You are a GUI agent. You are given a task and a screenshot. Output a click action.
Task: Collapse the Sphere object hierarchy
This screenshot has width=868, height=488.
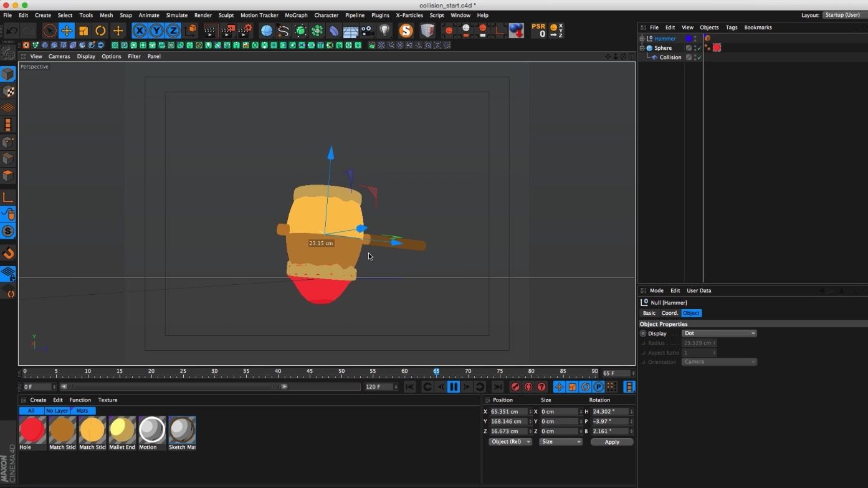click(642, 48)
